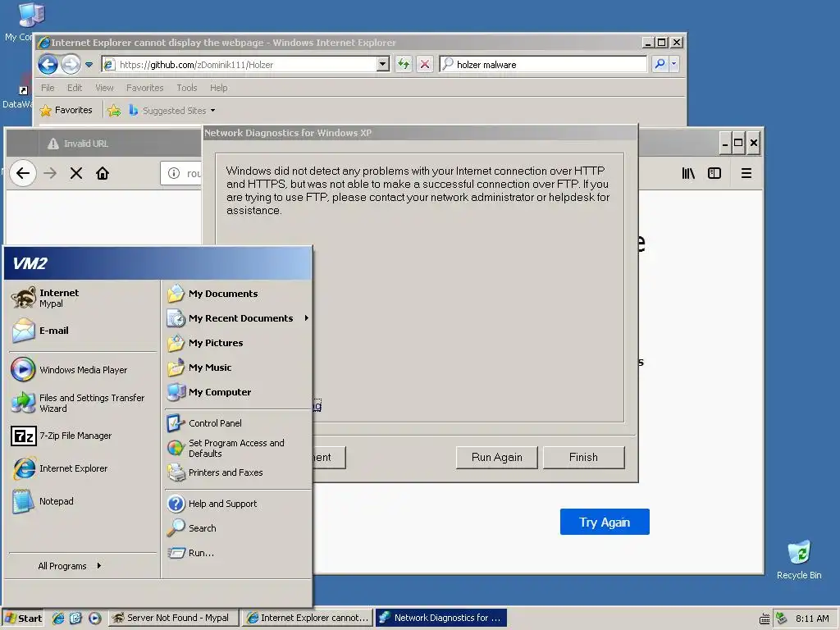Open the Run... dialog
Viewport: 840px width, 630px height.
click(237, 553)
